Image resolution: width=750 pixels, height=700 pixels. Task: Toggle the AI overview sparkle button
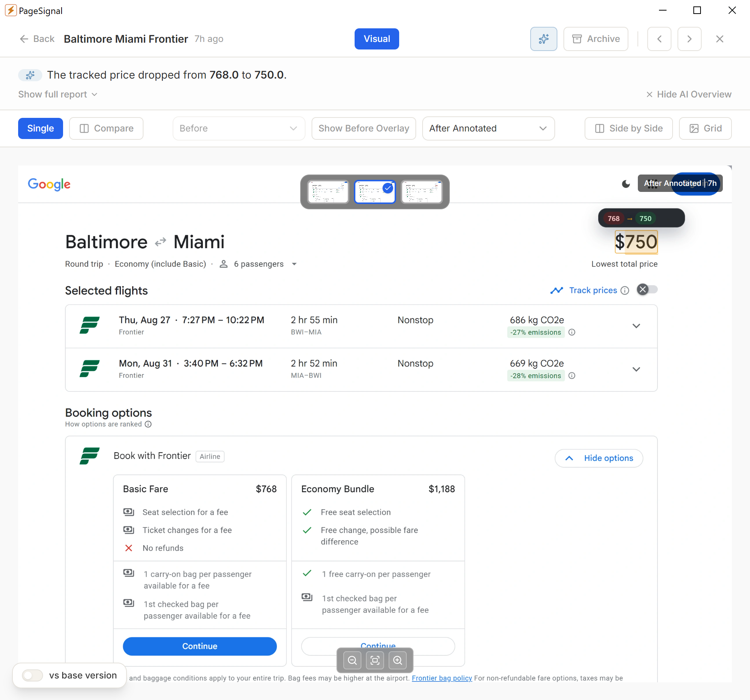tap(543, 39)
